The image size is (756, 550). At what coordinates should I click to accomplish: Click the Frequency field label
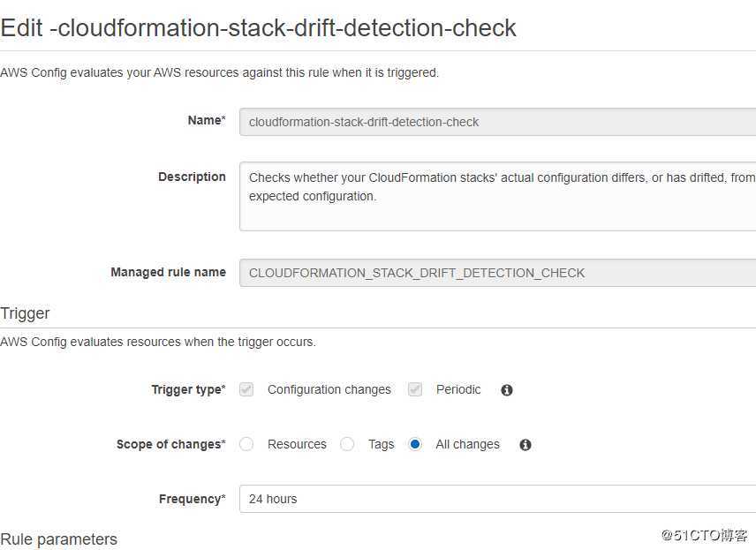192,499
